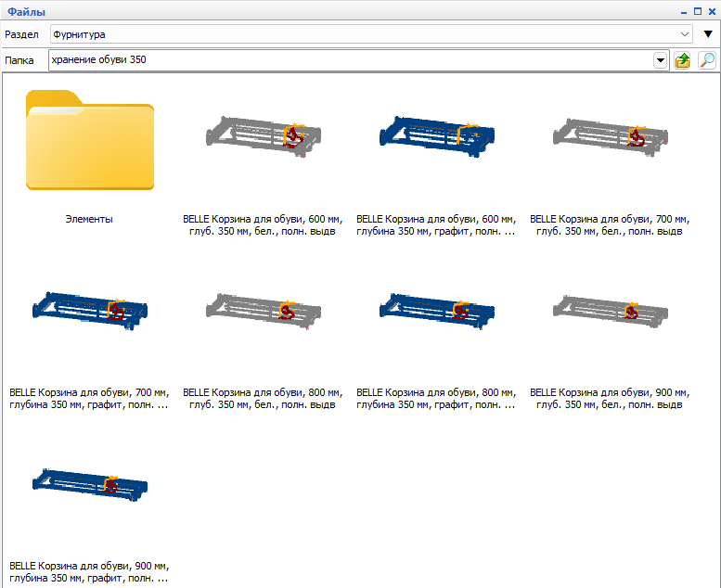Click label BELLE Корзина 700 мм, глубина 350, графит
721x588 pixels.
point(89,399)
